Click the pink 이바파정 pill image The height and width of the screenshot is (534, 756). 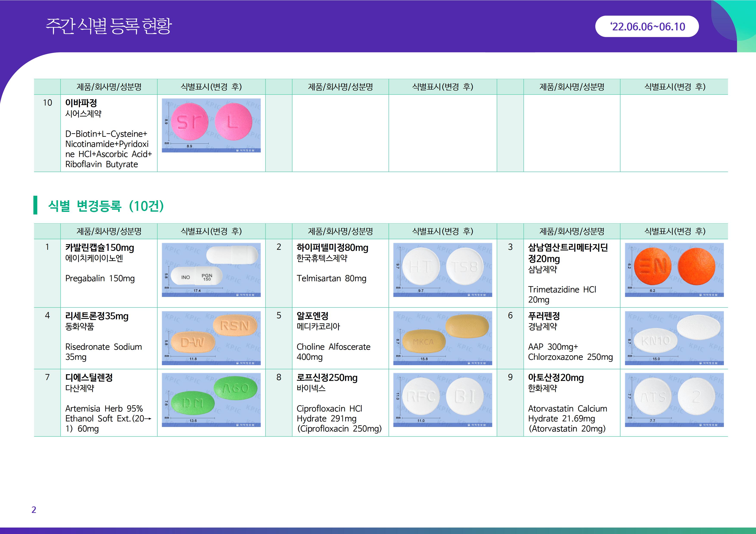click(x=211, y=125)
